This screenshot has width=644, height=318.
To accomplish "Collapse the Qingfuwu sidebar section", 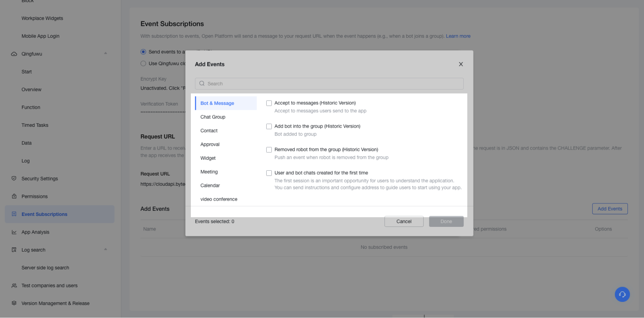I will (105, 53).
